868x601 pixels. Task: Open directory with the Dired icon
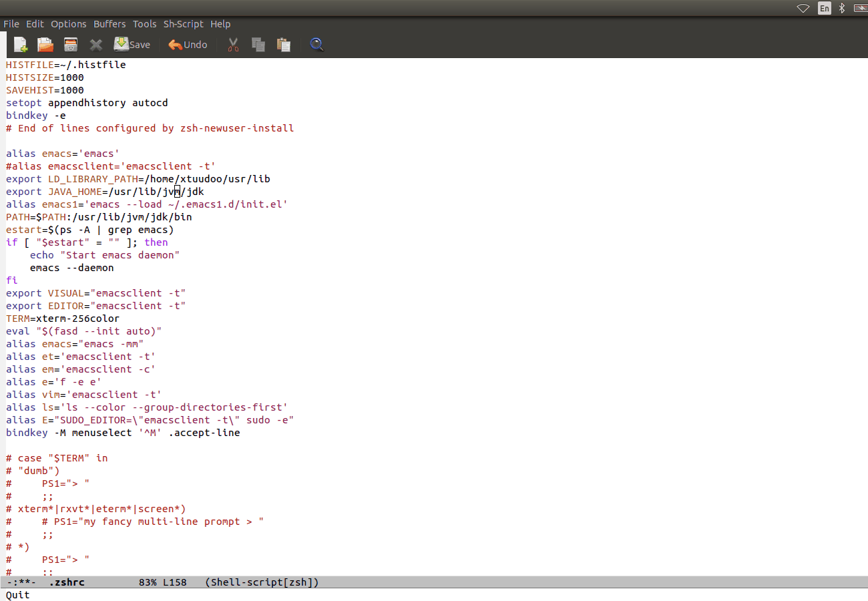[71, 45]
